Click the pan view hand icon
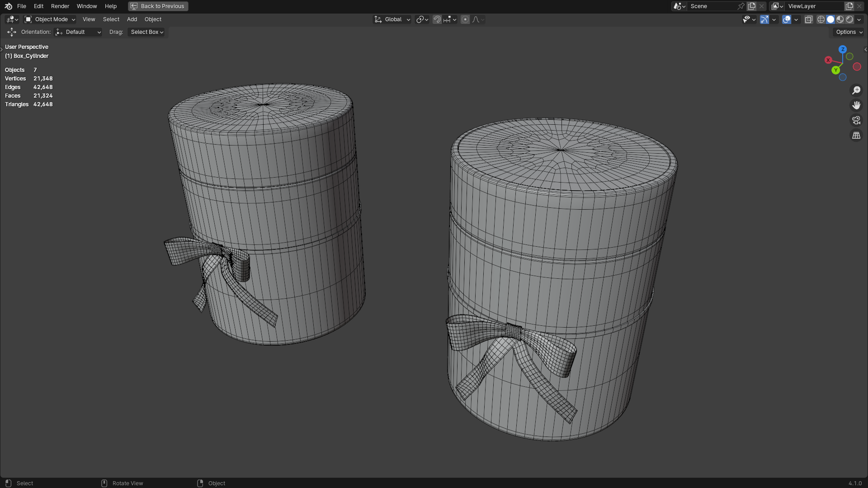 (x=856, y=105)
